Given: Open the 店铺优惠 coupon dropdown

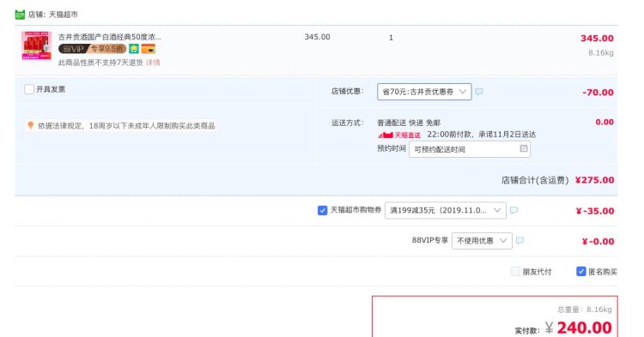Looking at the screenshot, I should tap(424, 92).
